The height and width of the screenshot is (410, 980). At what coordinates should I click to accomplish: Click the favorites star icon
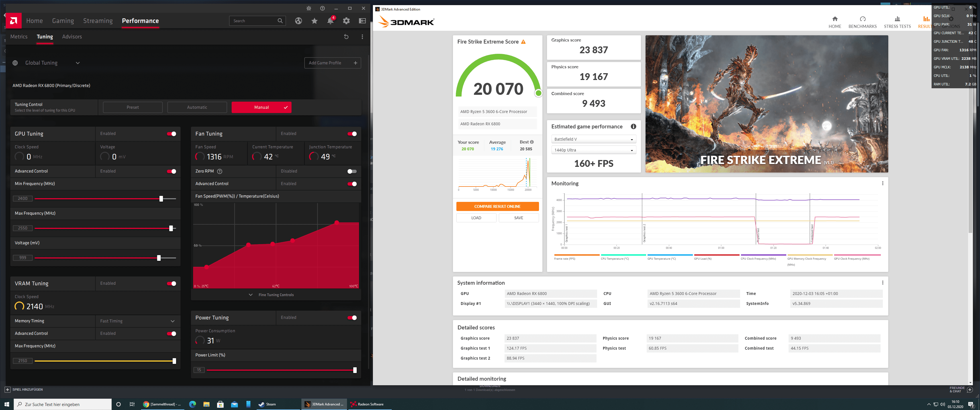pyautogui.click(x=314, y=21)
